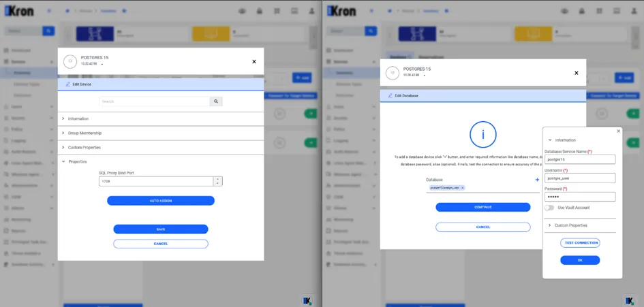
Task: Click the POSTGRES 15 title in Edit Device dialog
Action: 95,58
